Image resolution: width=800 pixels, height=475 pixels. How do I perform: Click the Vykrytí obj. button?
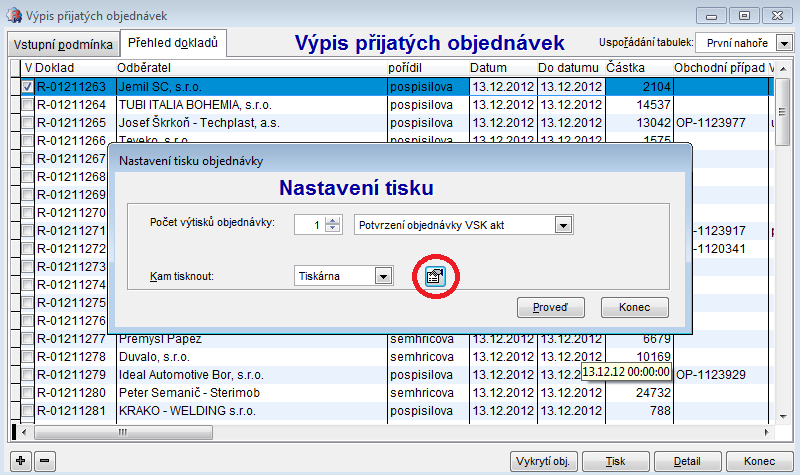[x=542, y=461]
